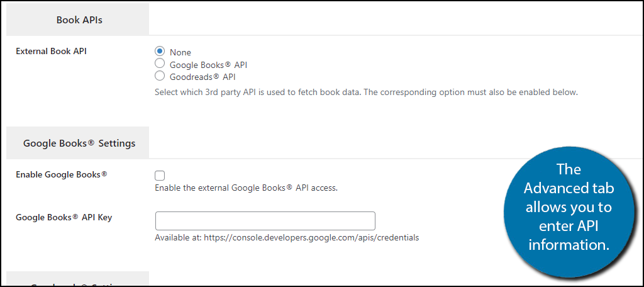The image size is (644, 287).
Task: Click the console.developers.google.com credentials URL
Action: [311, 237]
